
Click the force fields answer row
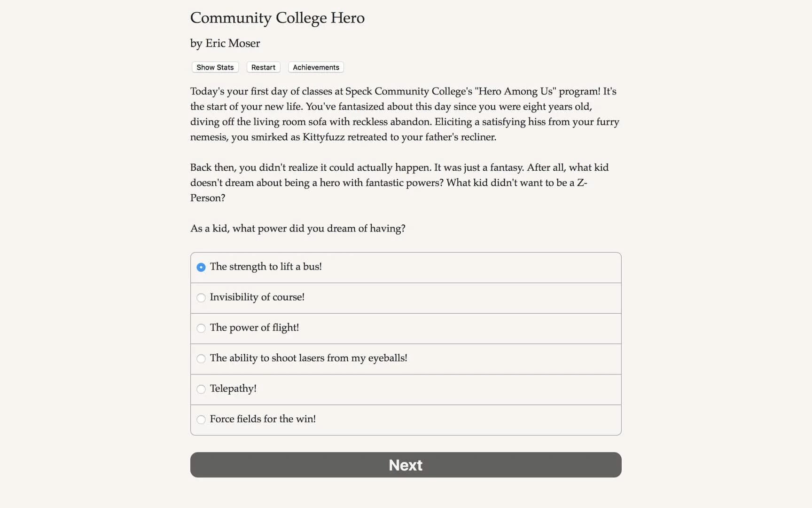(404, 419)
